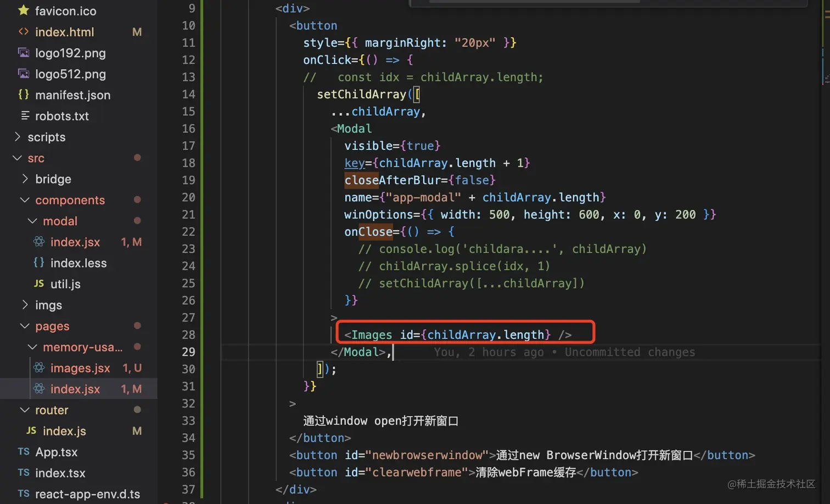Click the "newbrowserwindow" id string in code
This screenshot has width=830, height=504.
(x=430, y=455)
